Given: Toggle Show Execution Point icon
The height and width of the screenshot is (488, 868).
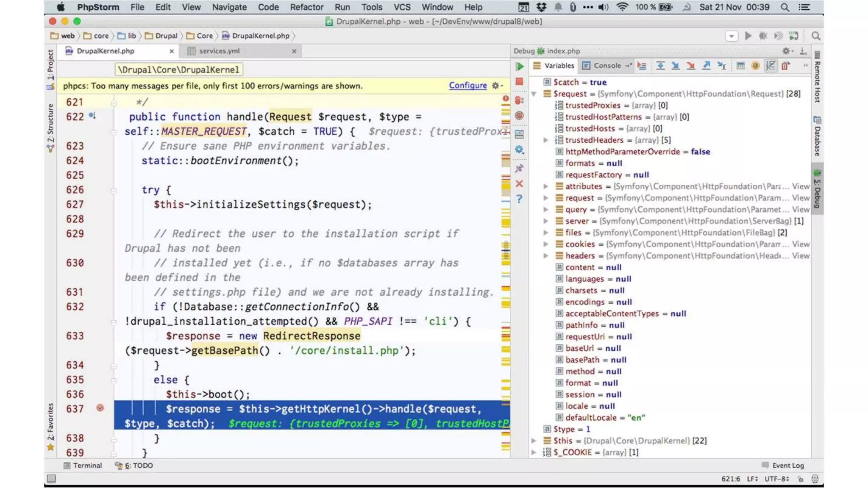Looking at the screenshot, I should tap(642, 66).
